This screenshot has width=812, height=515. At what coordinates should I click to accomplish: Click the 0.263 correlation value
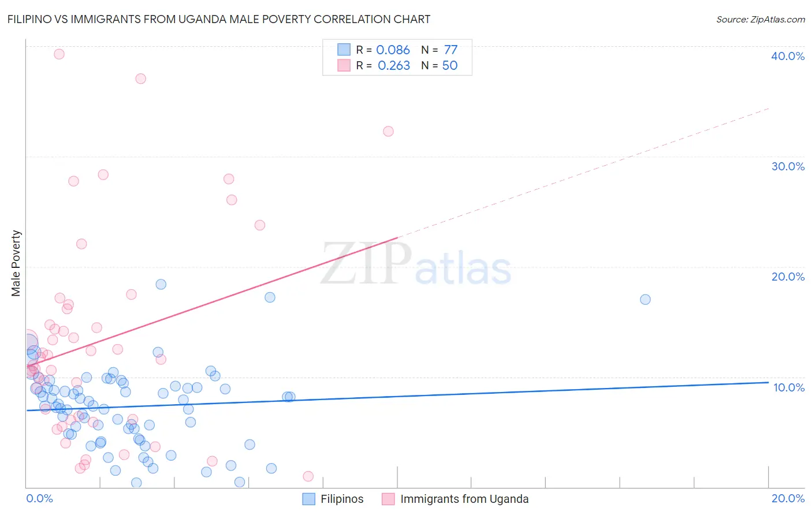pyautogui.click(x=394, y=65)
